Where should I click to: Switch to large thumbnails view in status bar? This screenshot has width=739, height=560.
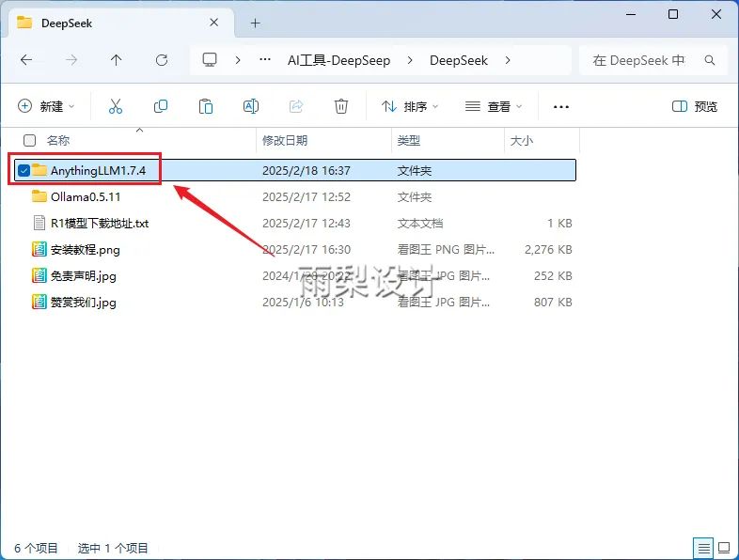click(x=724, y=548)
